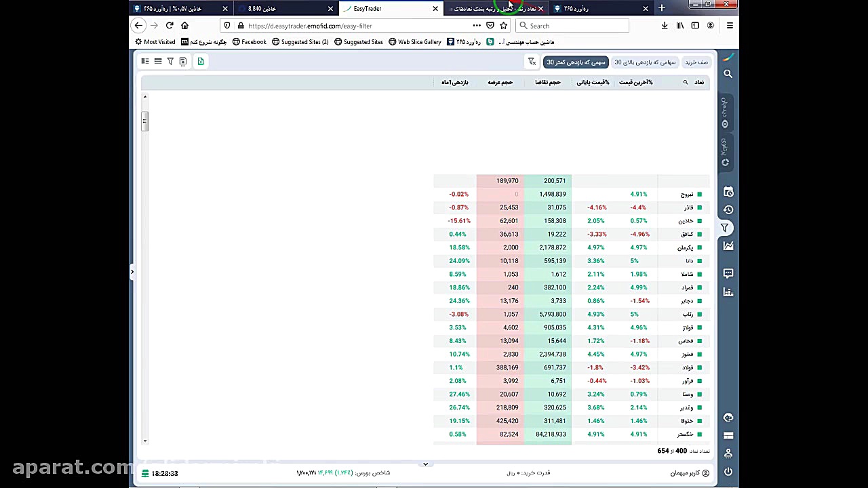Open the chat messages icon in sidebar
This screenshot has height=488, width=868.
tap(728, 273)
